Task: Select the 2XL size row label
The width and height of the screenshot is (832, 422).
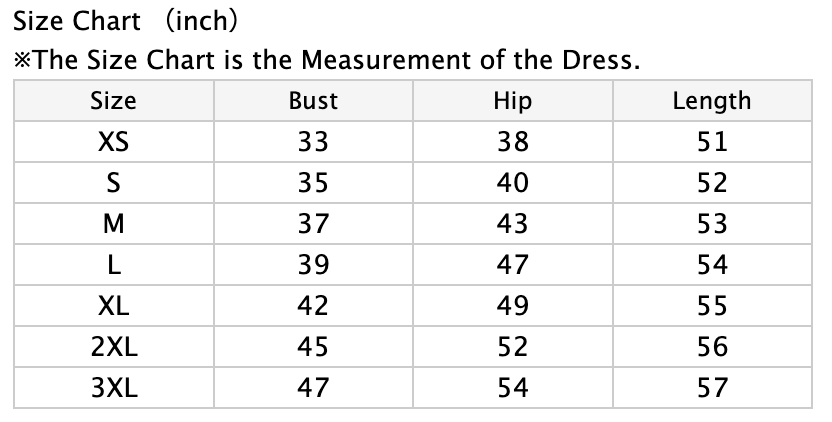Action: tap(113, 347)
